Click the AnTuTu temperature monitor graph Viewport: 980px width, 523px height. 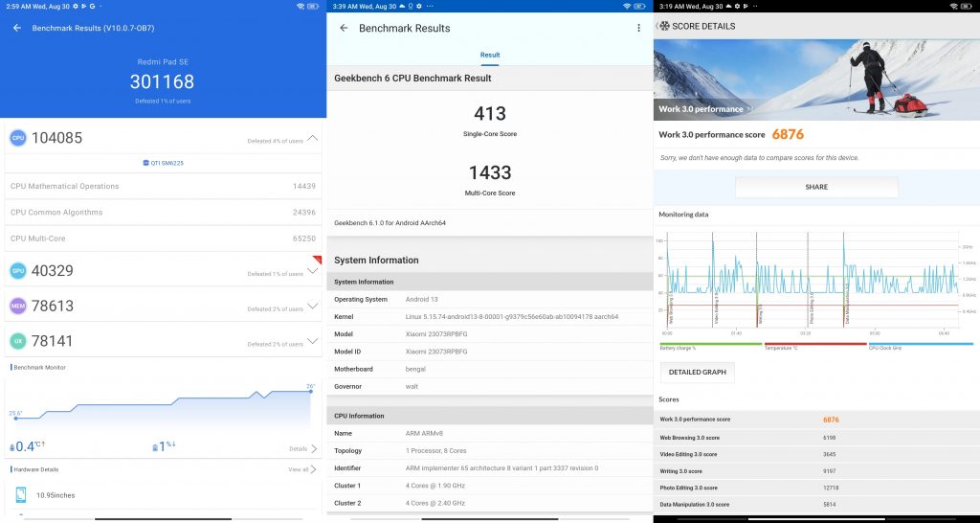pyautogui.click(x=163, y=405)
